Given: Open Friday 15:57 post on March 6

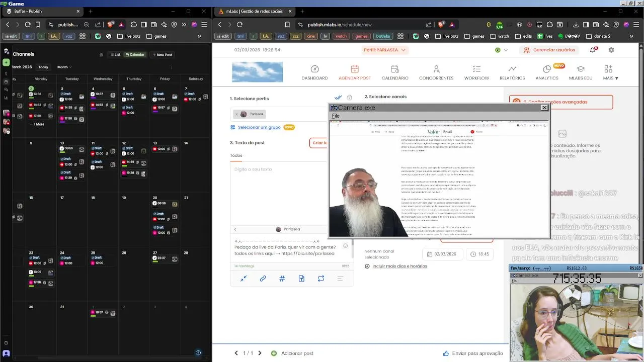Looking at the screenshot, I should coord(165,108).
